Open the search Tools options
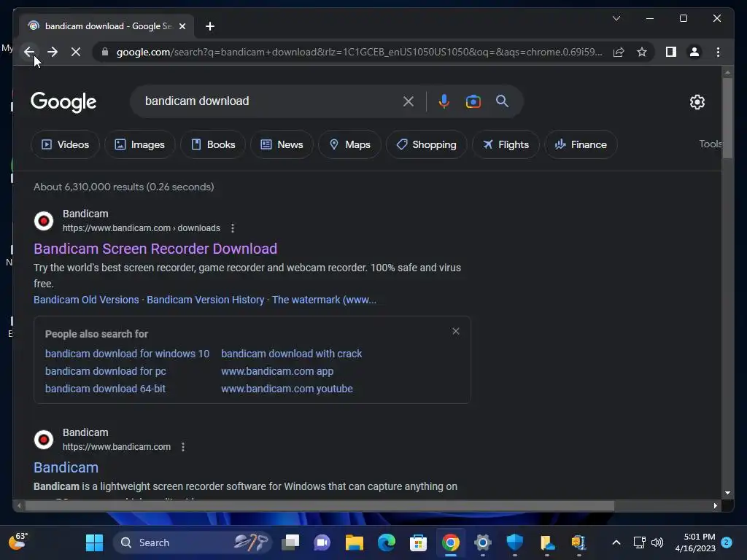Screen dimensions: 747x560 point(710,144)
